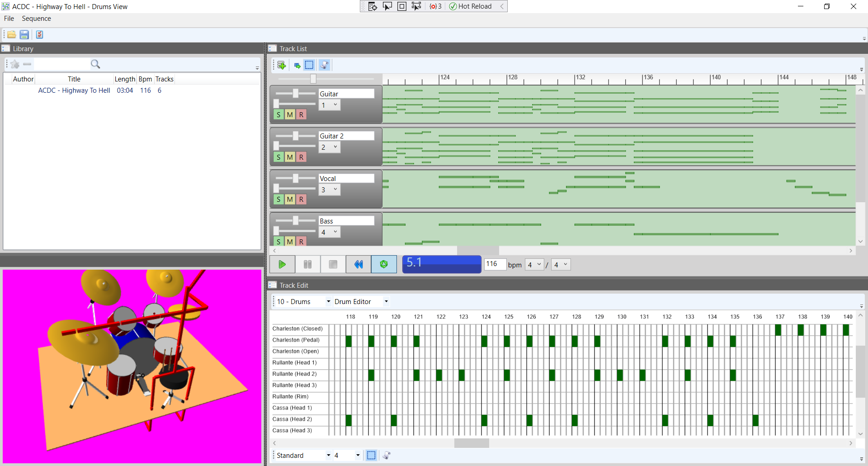Click the Hot Reload button
Screen dimensions: 868x466
tap(470, 6)
